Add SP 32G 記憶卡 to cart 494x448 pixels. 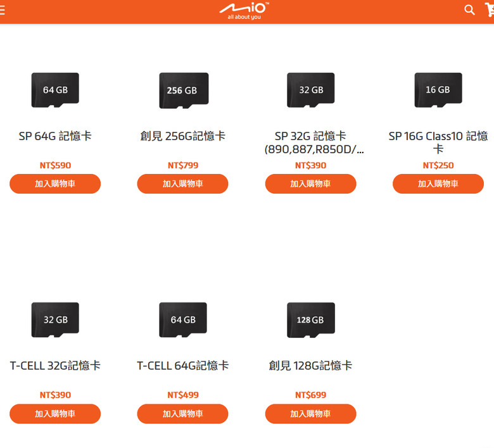pos(310,184)
